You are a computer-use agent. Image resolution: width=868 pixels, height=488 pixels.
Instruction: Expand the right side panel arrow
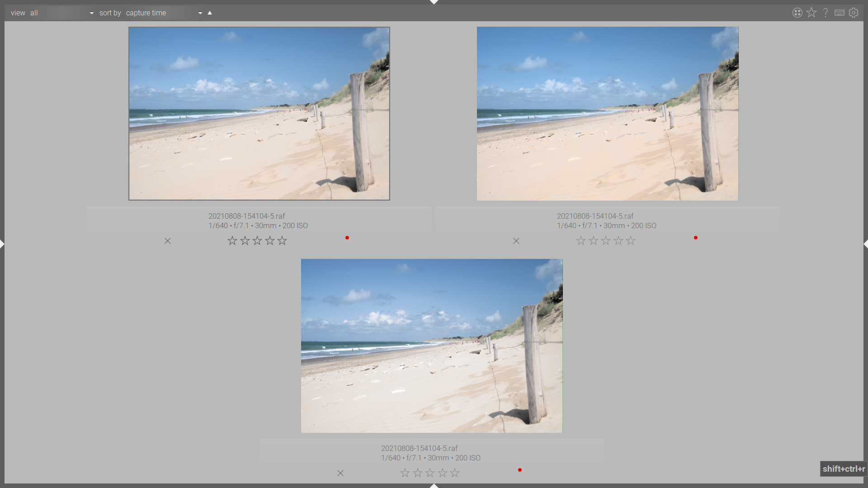(865, 244)
